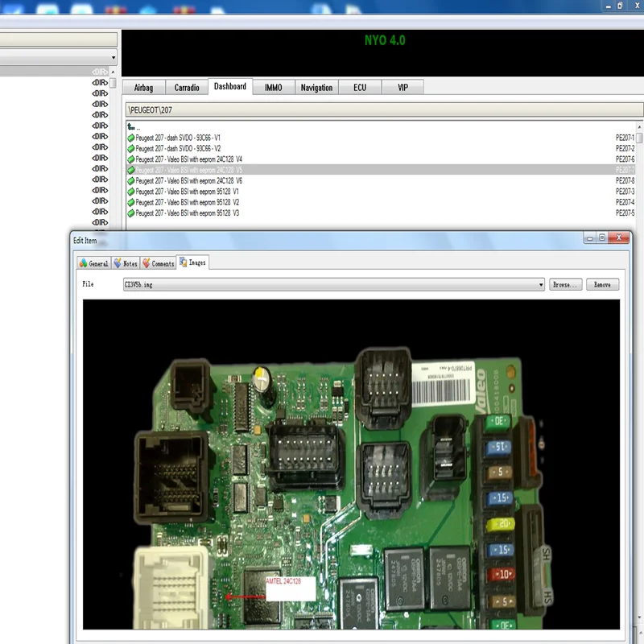Click the parent folder up-arrow icon
Image resolution: width=644 pixels, height=644 pixels.
[x=130, y=127]
